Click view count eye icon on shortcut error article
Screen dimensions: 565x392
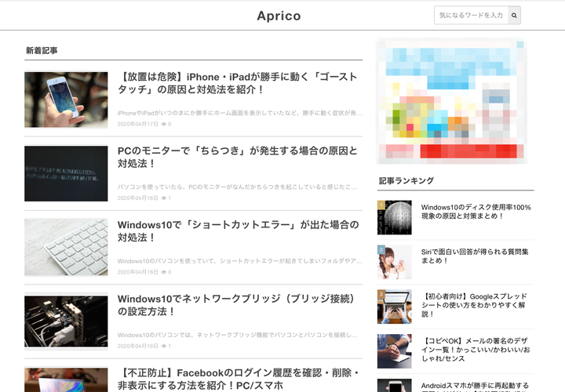(163, 272)
